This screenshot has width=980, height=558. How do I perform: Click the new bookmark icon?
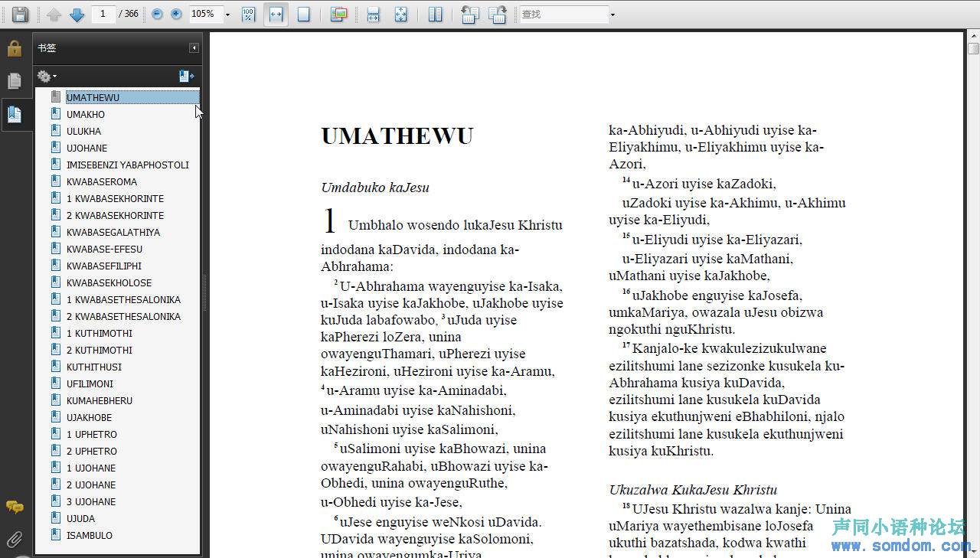[x=186, y=76]
